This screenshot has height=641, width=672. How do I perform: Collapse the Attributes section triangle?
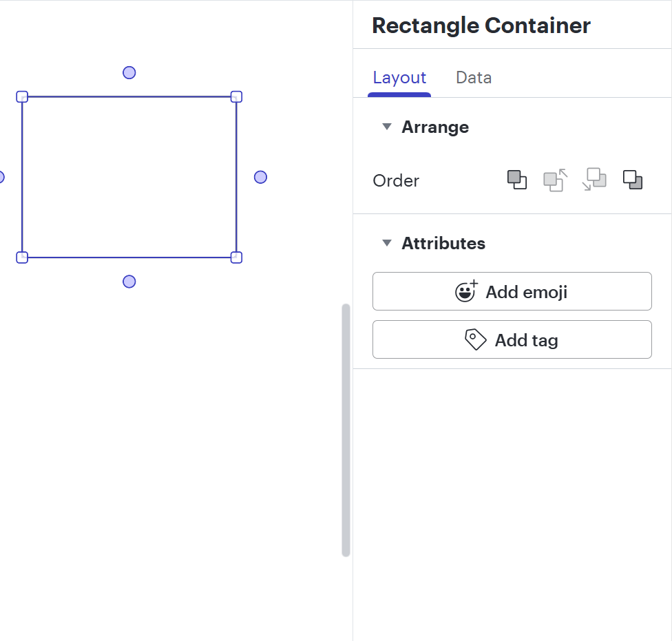(386, 243)
